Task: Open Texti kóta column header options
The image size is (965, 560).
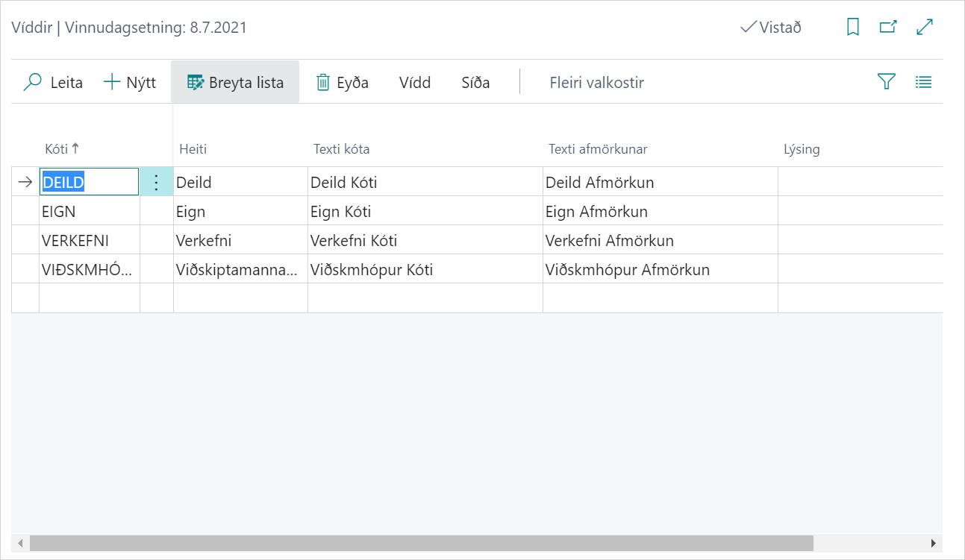Action: coord(341,149)
